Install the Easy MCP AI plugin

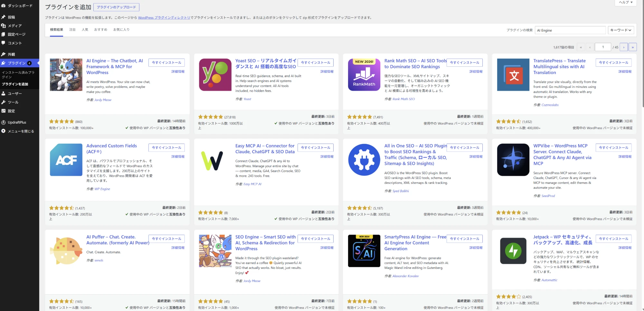pos(316,147)
